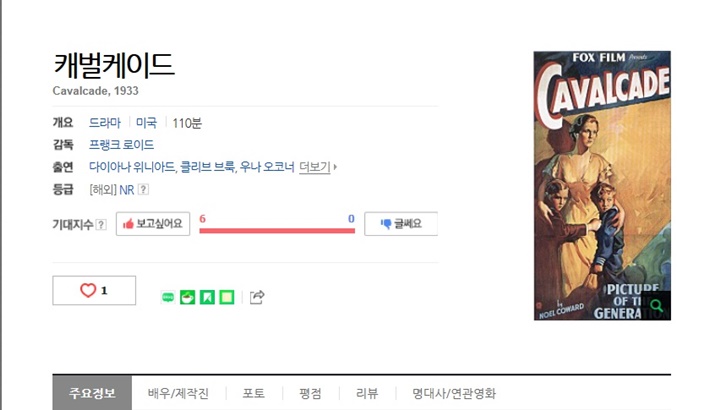
Task: Click the question mark next to NR rating
Action: (143, 189)
